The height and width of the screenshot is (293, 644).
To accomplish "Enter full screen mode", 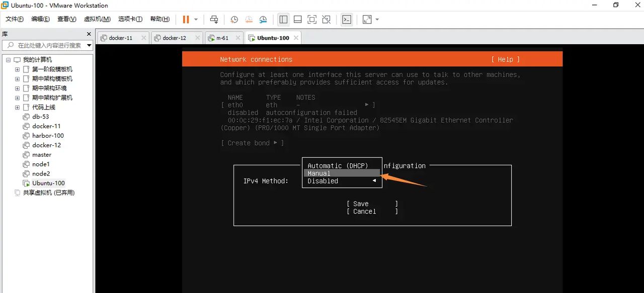I will pyautogui.click(x=312, y=19).
